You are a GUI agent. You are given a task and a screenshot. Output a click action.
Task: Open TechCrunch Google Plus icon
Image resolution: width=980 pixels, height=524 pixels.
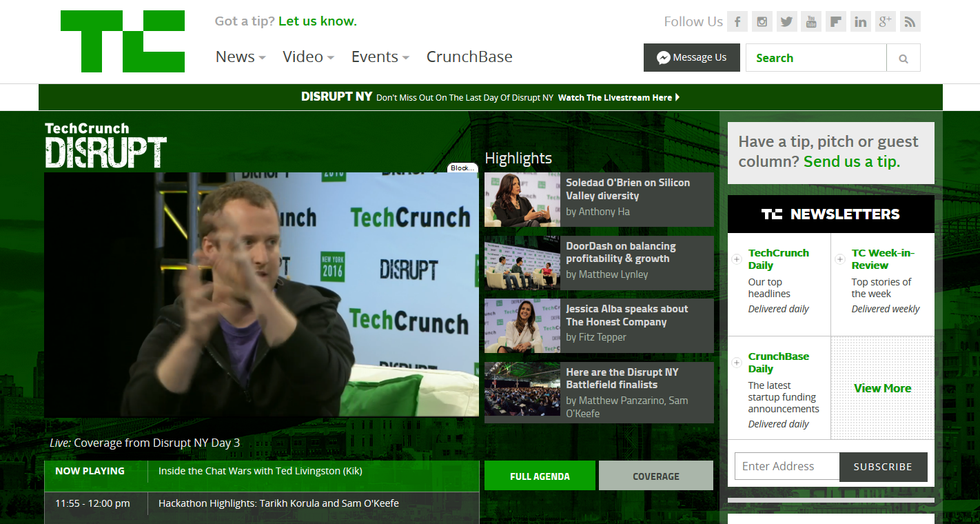pos(886,21)
